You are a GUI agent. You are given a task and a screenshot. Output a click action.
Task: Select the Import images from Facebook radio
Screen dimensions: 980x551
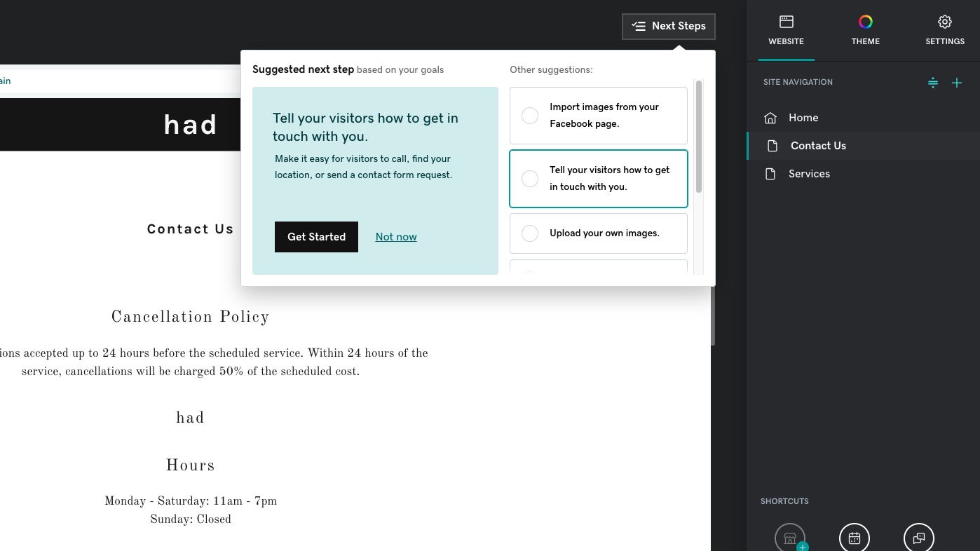530,116
